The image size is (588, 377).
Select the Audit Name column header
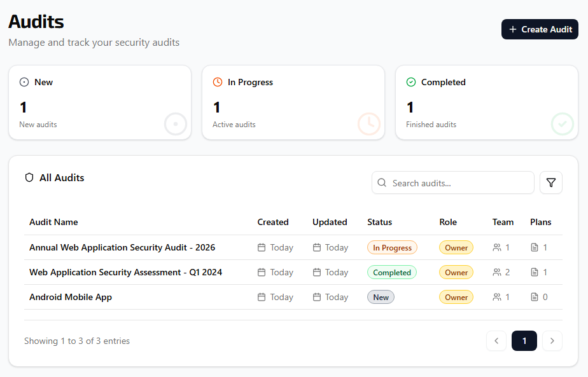point(53,222)
